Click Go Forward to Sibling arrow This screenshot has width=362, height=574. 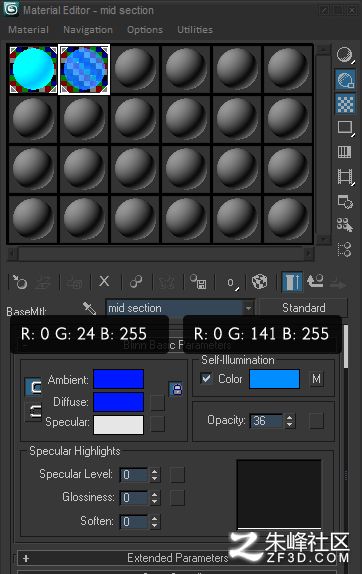pyautogui.click(x=338, y=284)
